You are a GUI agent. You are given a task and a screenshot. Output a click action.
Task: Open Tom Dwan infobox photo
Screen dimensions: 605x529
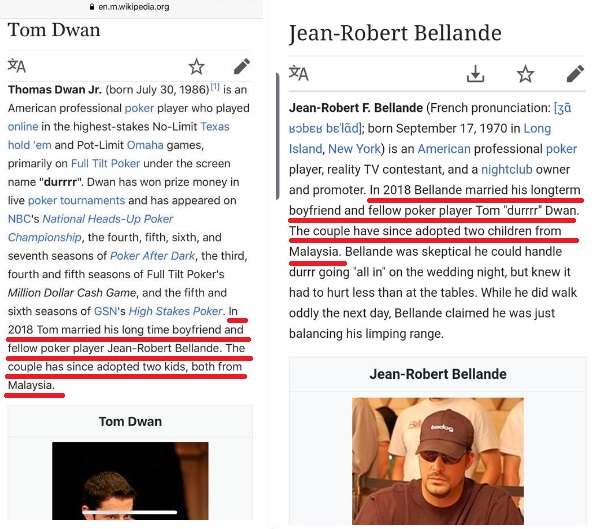[130, 481]
